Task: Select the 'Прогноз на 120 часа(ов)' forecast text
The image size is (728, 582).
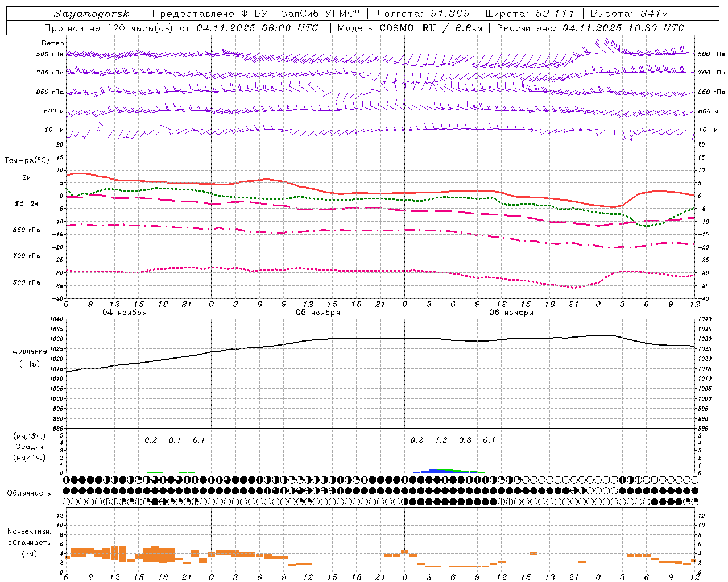Action: click(109, 28)
